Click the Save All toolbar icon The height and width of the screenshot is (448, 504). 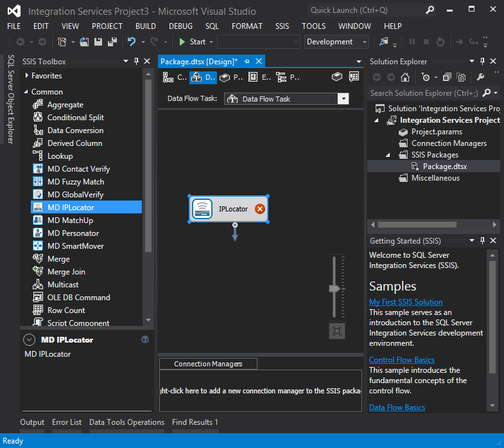(x=112, y=42)
